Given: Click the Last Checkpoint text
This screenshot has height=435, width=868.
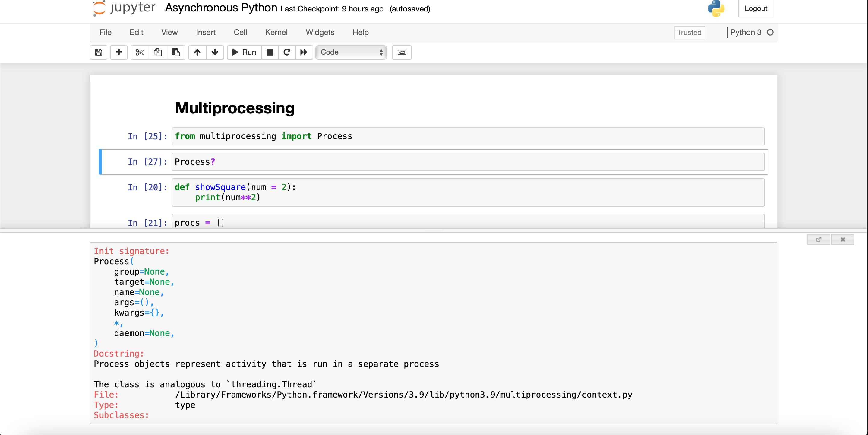Looking at the screenshot, I should [332, 9].
